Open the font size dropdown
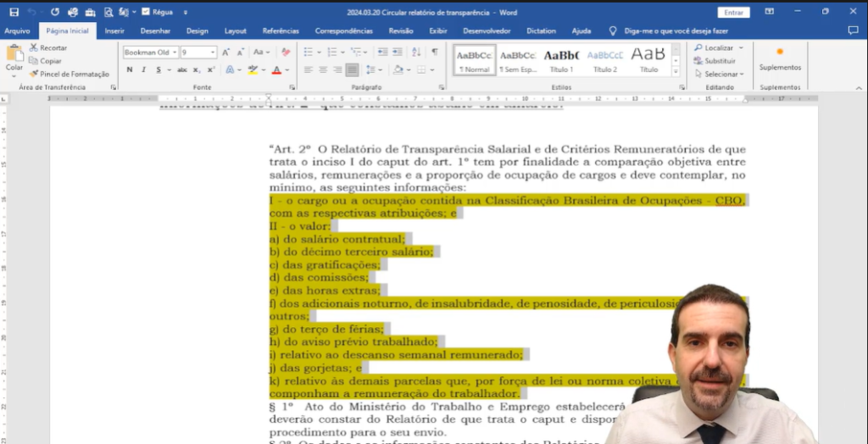This screenshot has width=868, height=444. click(x=212, y=53)
